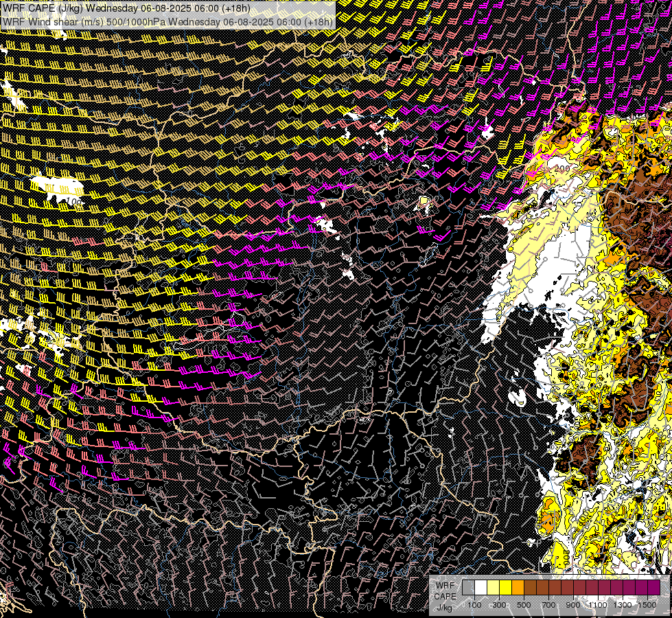Click the white swatch in CAPE legend
The width and height of the screenshot is (672, 618).
click(481, 588)
